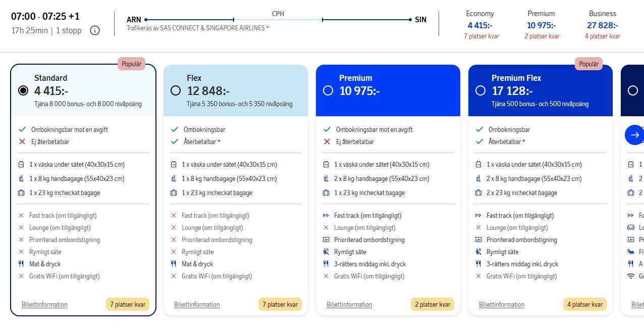Switch to the Business 27 828:- fare class
Screen dimensions: 644x331
pos(603,25)
